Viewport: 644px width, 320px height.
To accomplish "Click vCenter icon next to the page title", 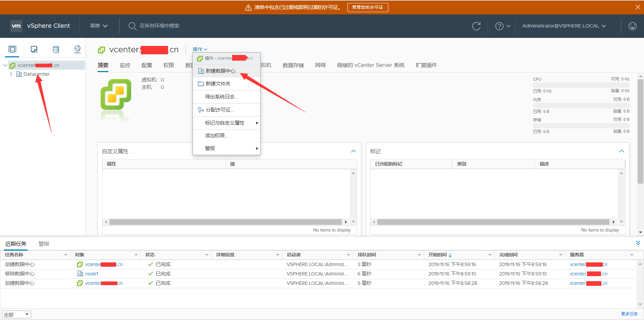I will click(x=101, y=50).
